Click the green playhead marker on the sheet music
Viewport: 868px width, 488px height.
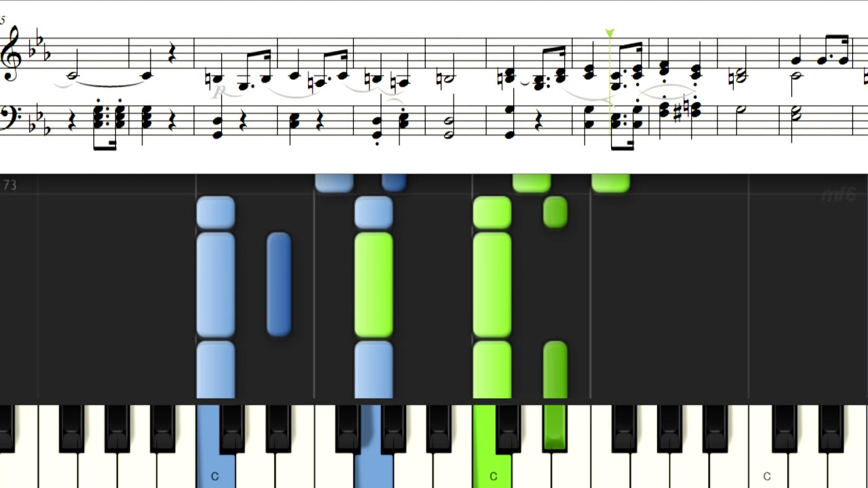[x=610, y=33]
